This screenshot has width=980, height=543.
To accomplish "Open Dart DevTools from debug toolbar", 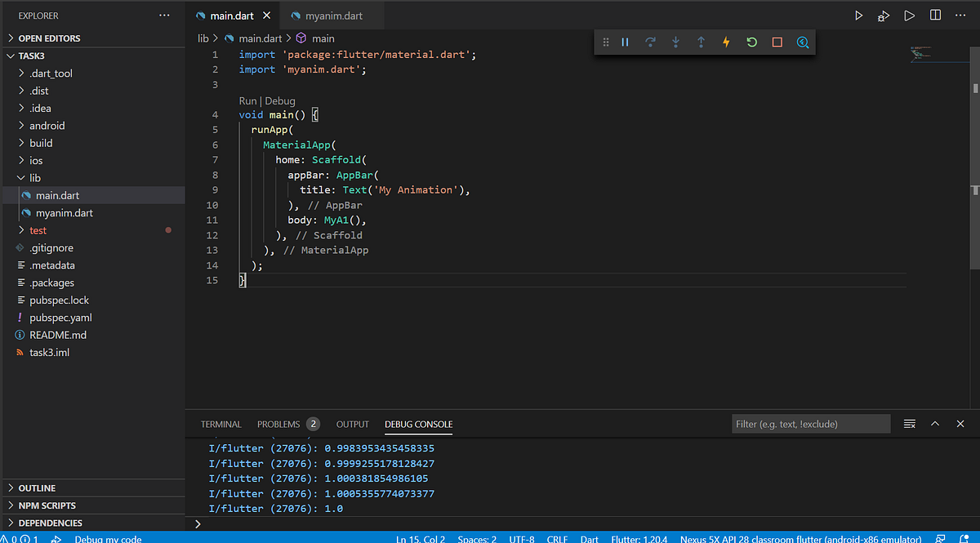I will click(803, 42).
